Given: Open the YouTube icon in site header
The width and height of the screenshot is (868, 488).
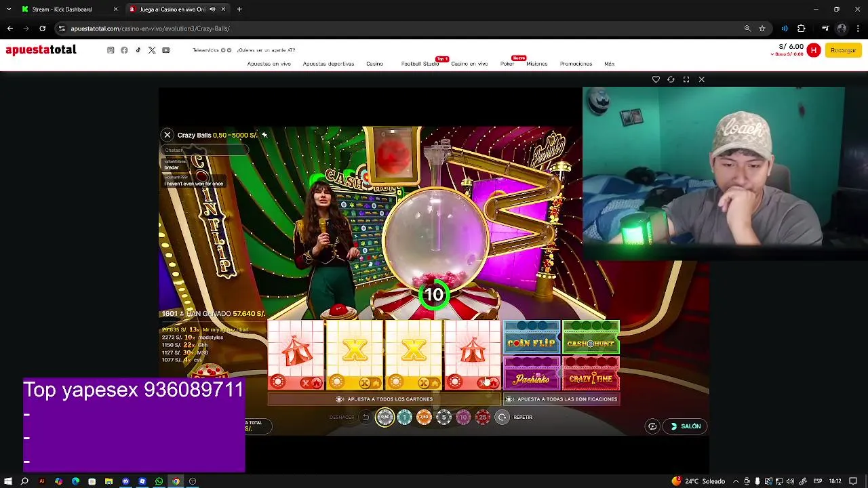Looking at the screenshot, I should coord(166,50).
